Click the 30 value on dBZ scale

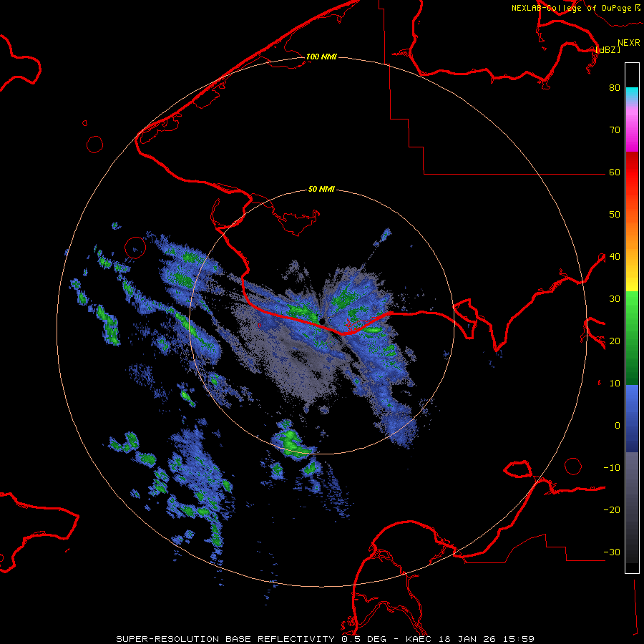tap(615, 298)
